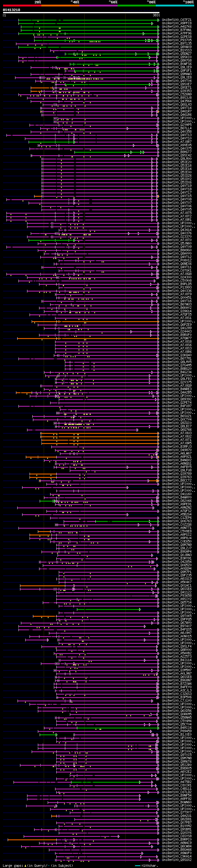
Task: Select the UniRef100_Q06763 entry
Action: click(x=177, y=521)
